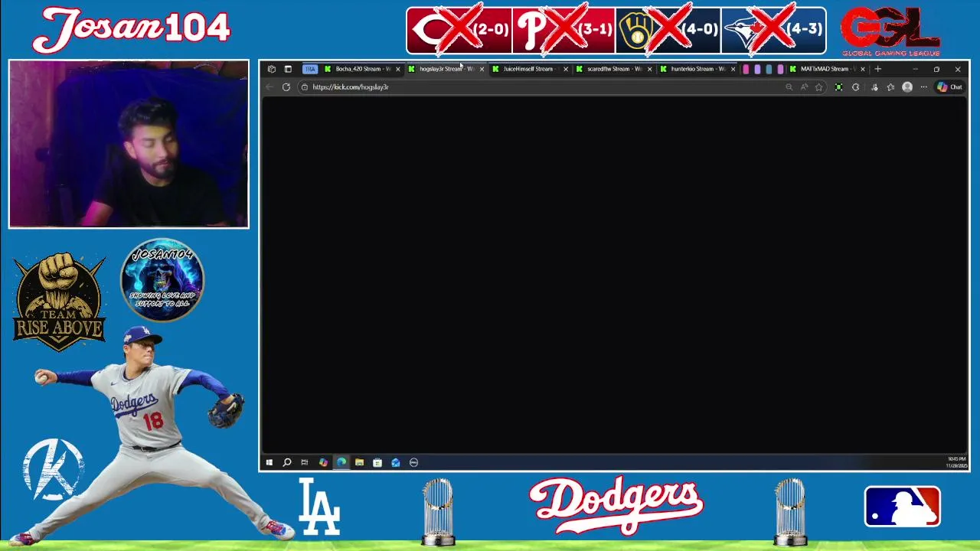The image size is (980, 551).
Task: Close the JuiceHimself Stream tab
Action: pyautogui.click(x=566, y=69)
